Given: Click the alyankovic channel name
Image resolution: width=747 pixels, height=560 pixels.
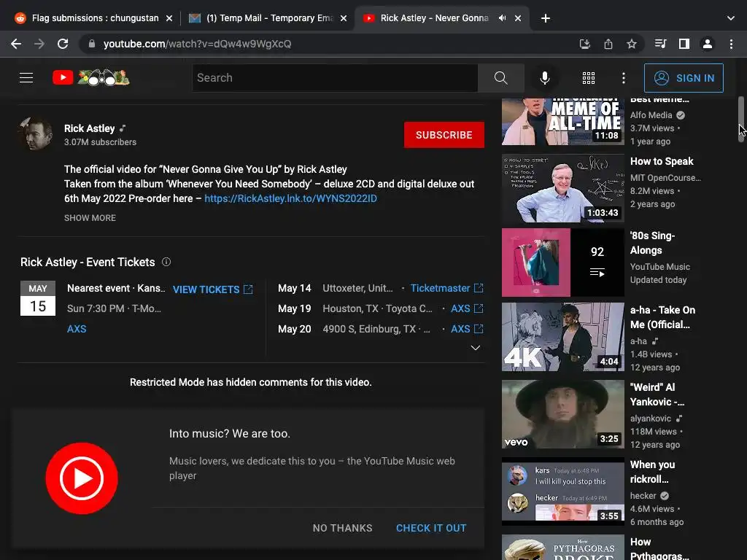Looking at the screenshot, I should click(x=650, y=419).
